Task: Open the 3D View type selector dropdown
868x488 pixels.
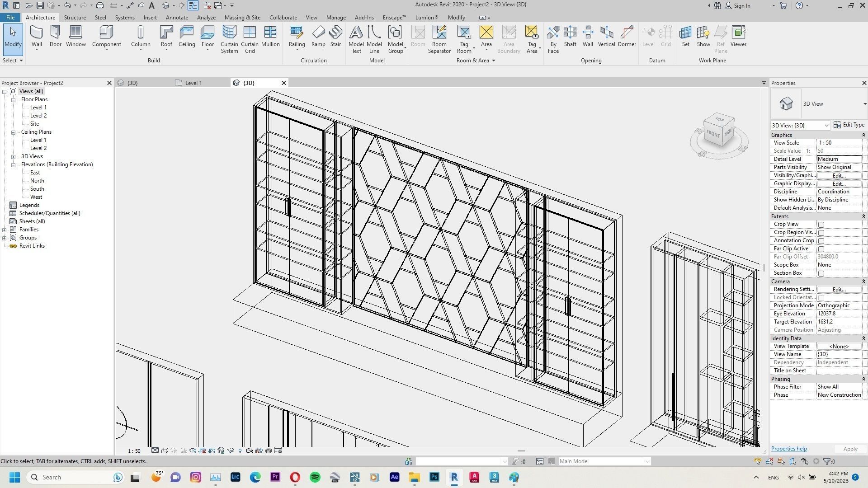Action: 864,104
